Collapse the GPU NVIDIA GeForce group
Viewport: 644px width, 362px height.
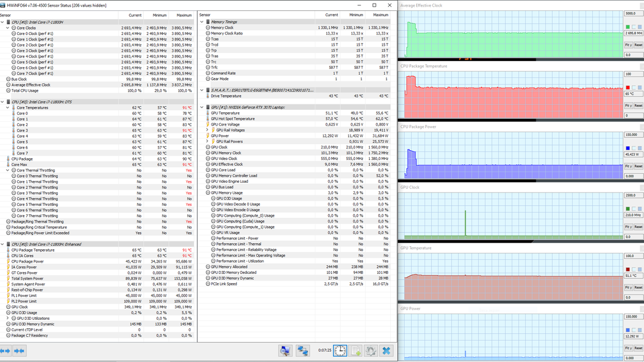202,107
